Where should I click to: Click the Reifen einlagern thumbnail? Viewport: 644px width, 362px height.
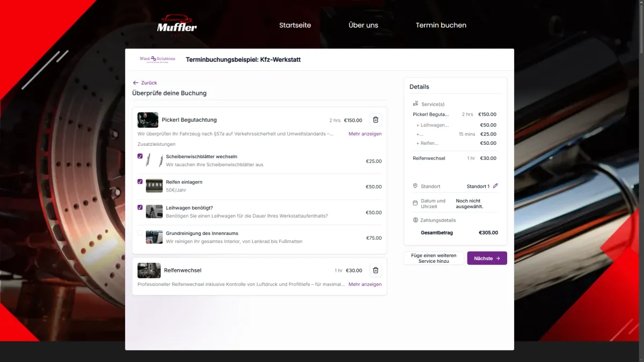[x=154, y=186]
